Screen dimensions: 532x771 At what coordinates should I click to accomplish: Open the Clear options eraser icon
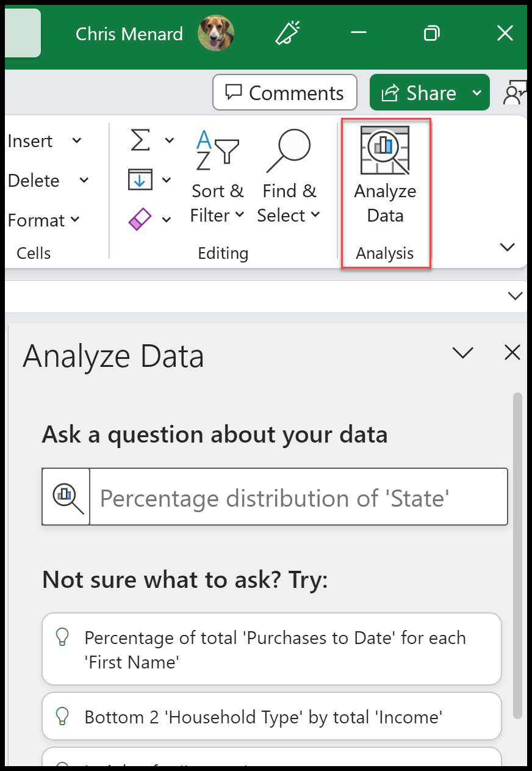coord(140,219)
